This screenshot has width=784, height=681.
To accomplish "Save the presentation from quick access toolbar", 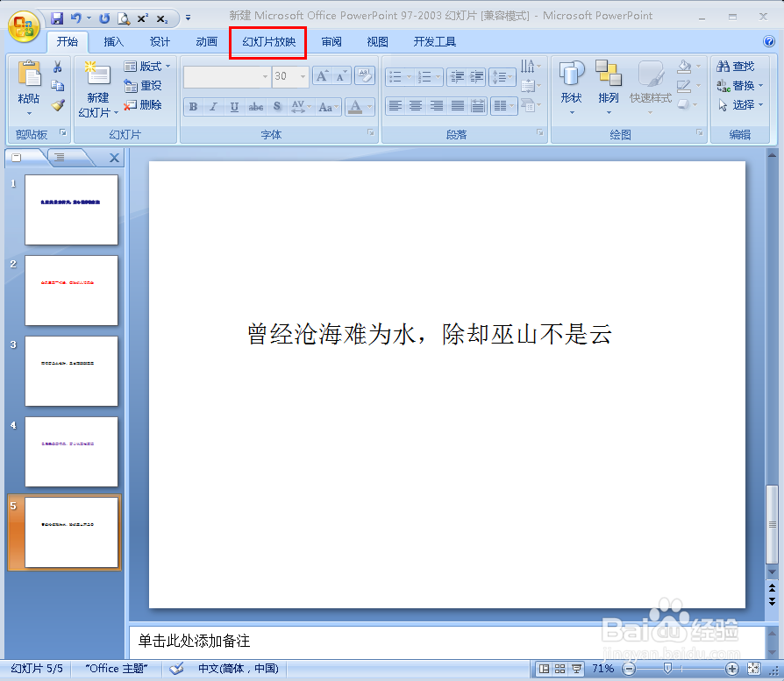I will (x=57, y=18).
